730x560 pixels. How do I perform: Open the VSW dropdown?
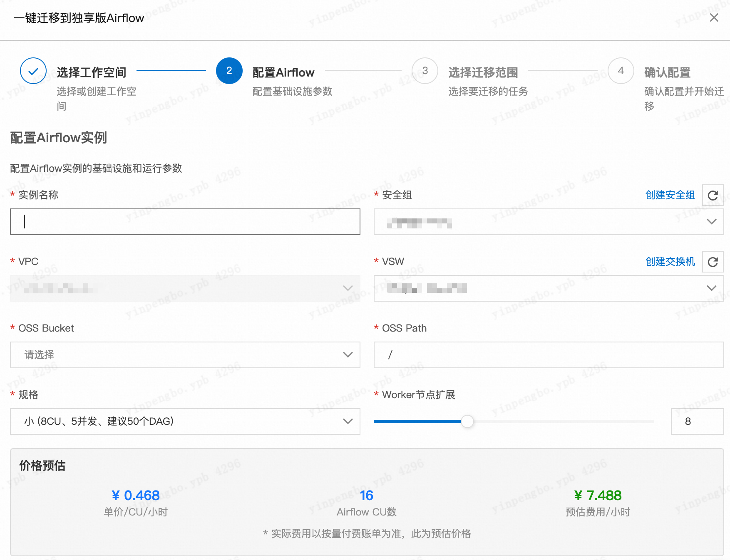point(549,288)
